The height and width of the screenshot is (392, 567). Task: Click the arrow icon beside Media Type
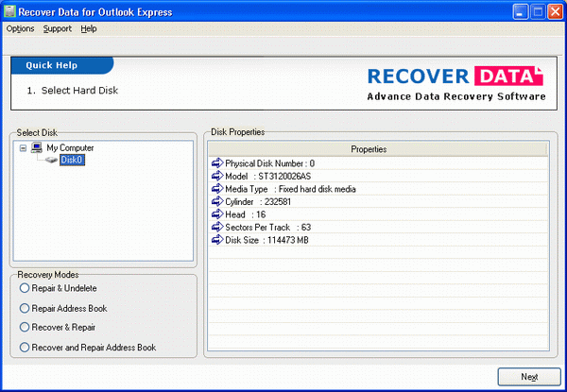click(216, 189)
